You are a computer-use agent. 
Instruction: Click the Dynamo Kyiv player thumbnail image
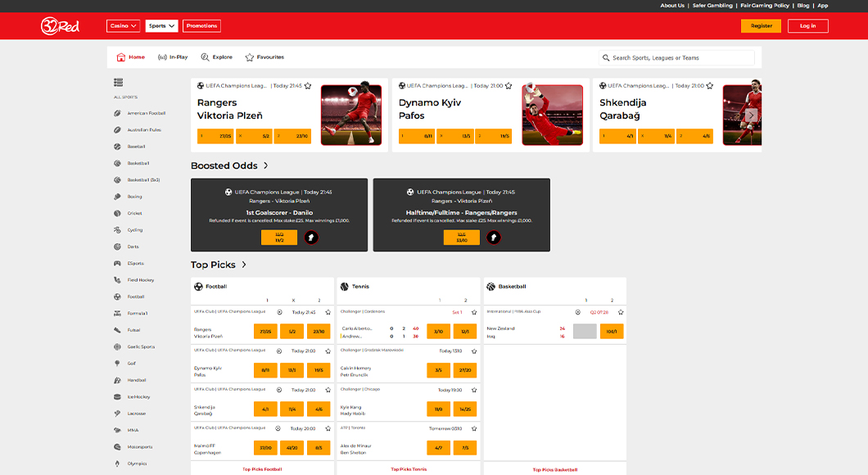pyautogui.click(x=553, y=115)
